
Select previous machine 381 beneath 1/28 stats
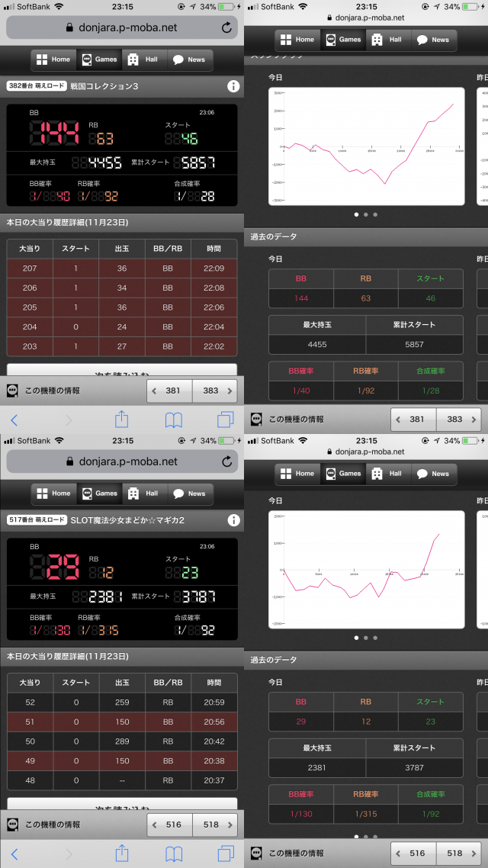click(x=413, y=420)
